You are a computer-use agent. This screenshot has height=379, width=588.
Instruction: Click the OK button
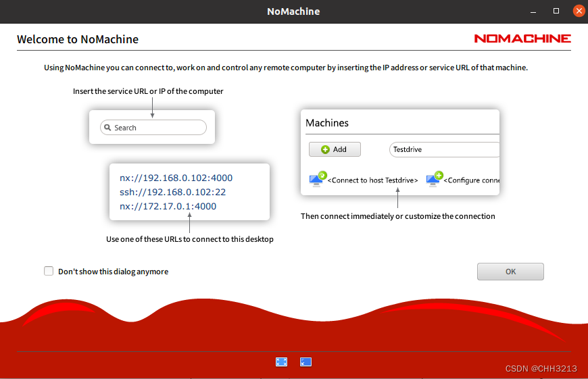510,272
